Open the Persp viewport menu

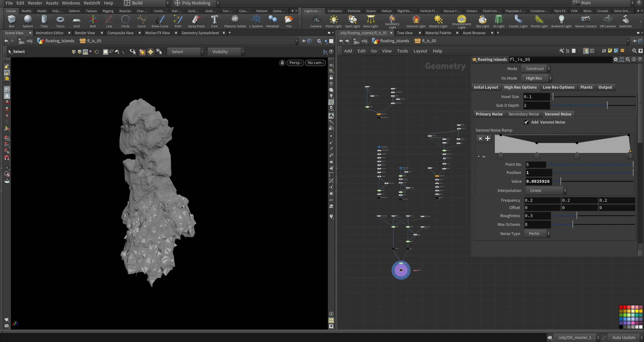(x=295, y=63)
